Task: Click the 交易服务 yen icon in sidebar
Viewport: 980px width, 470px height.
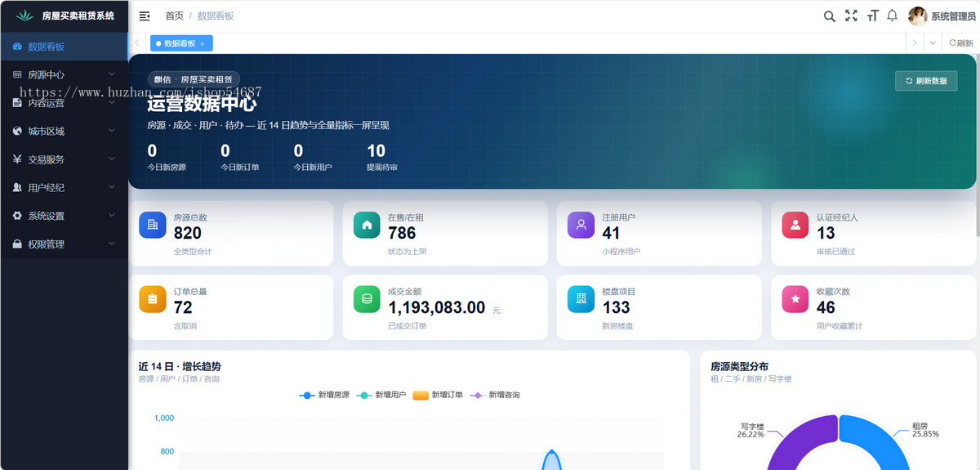Action: [x=17, y=159]
